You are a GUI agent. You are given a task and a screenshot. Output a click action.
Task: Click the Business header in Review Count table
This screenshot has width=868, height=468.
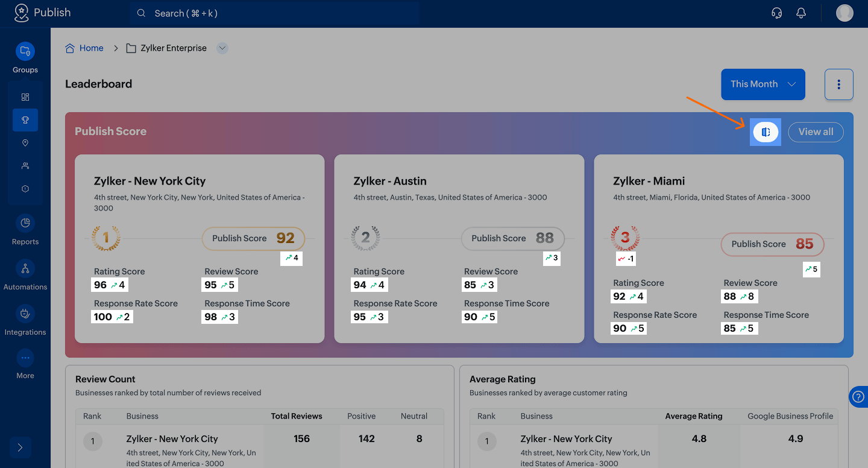142,416
